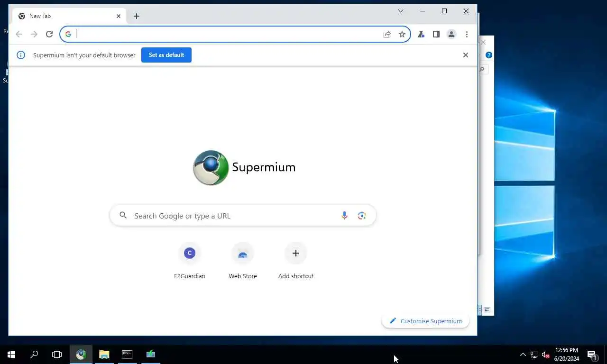Go forward with the forward arrow
Image resolution: width=607 pixels, height=364 pixels.
tap(34, 34)
